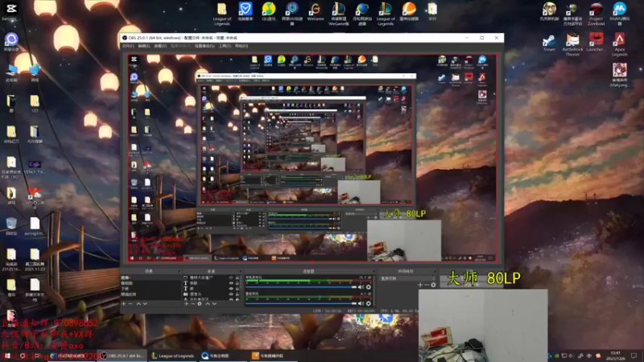Pop out the Scenes dock via header icon
Screen dimensions: 644x362
point(179,271)
